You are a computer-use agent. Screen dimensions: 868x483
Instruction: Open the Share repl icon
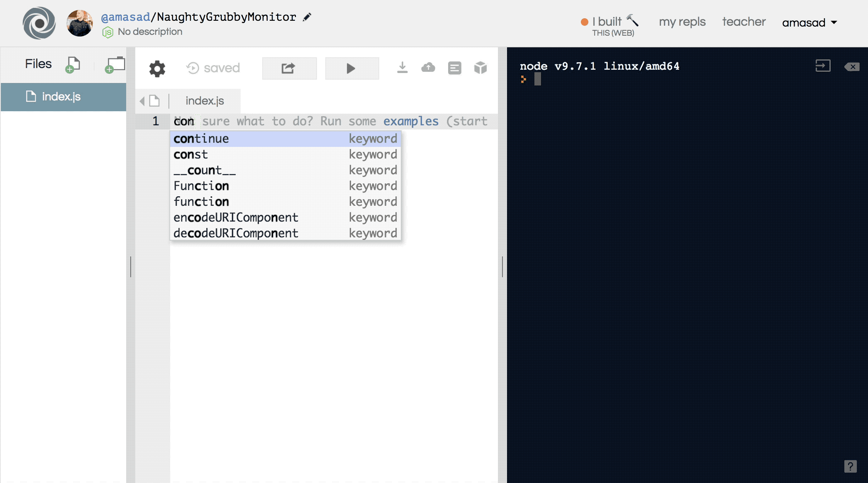(289, 67)
